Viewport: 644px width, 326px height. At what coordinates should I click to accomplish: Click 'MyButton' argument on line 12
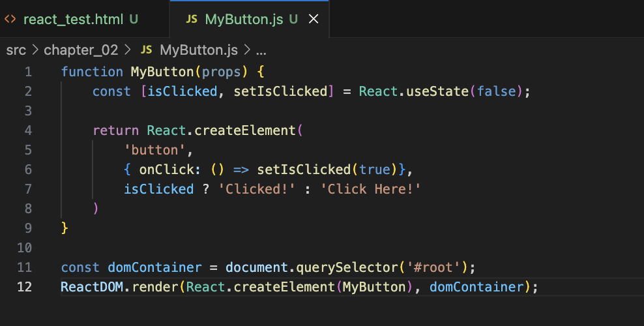click(x=374, y=287)
